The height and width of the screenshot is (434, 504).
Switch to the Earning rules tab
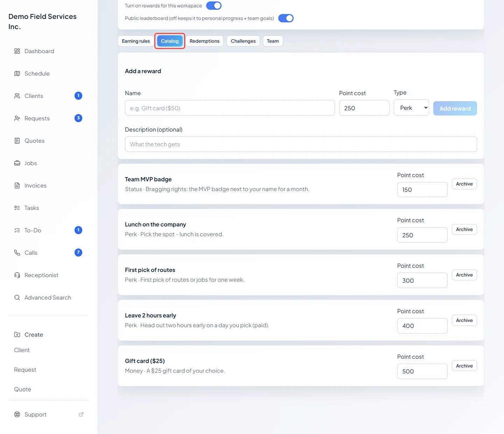coord(136,41)
